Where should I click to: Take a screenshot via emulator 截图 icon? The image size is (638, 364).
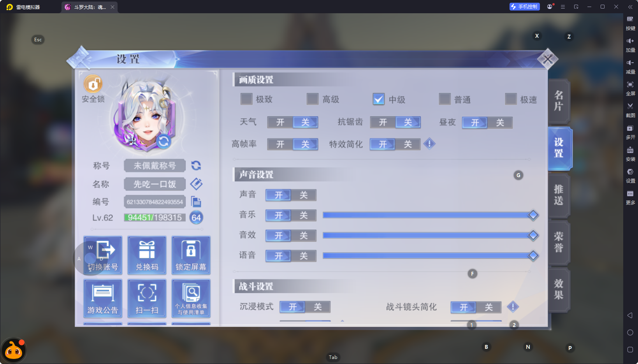(631, 106)
